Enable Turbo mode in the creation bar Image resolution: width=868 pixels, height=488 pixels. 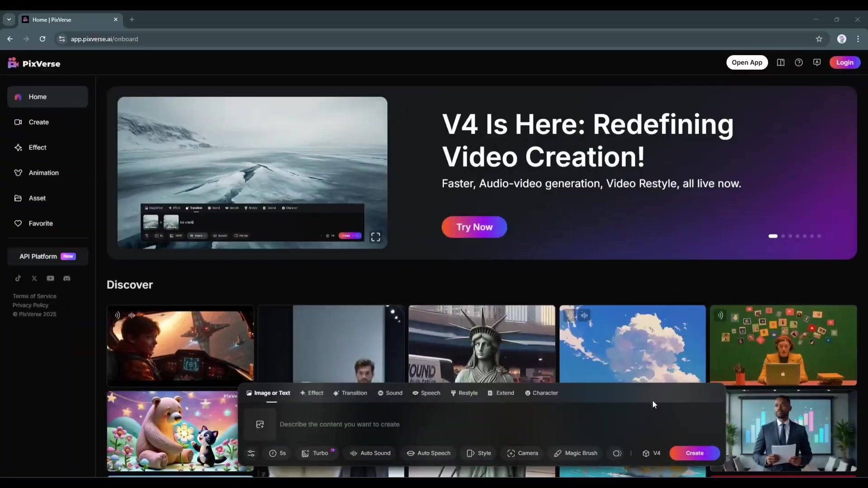click(x=318, y=453)
